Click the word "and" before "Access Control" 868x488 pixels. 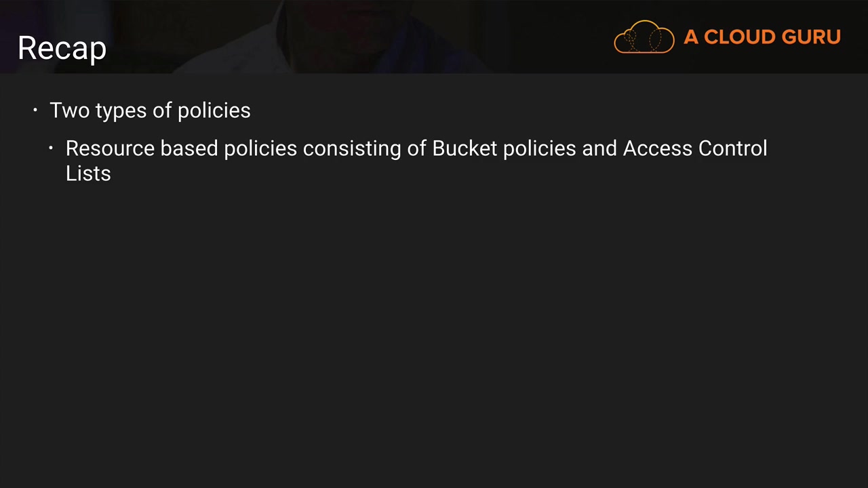click(599, 148)
